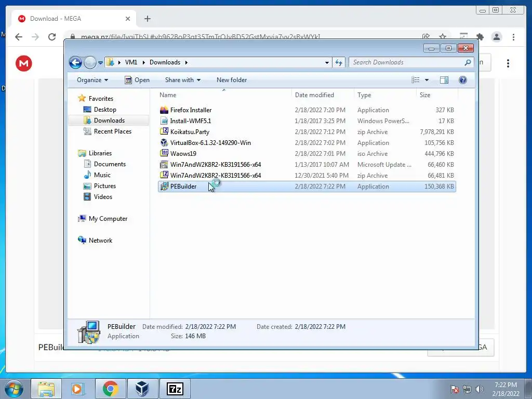
Task: Click the Explorer Back navigation arrow
Action: 75,62
